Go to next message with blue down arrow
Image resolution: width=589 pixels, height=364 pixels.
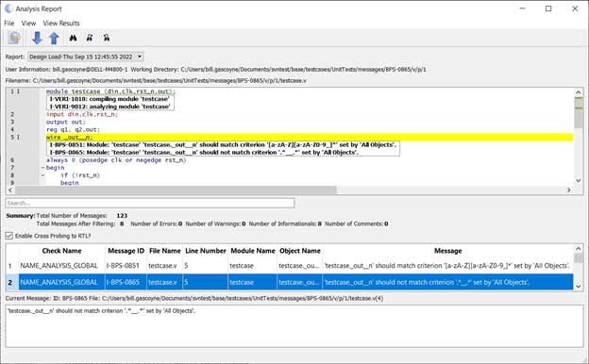click(x=37, y=38)
